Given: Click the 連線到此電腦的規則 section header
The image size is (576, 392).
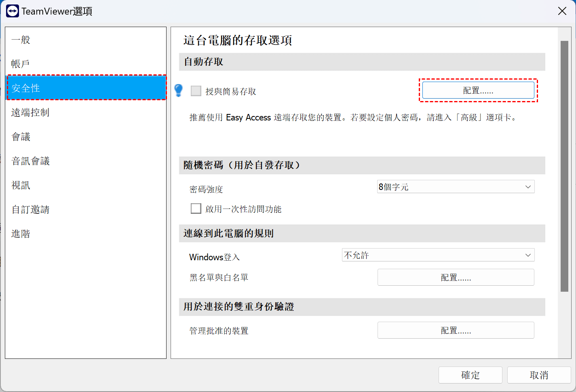Looking at the screenshot, I should pos(362,234).
